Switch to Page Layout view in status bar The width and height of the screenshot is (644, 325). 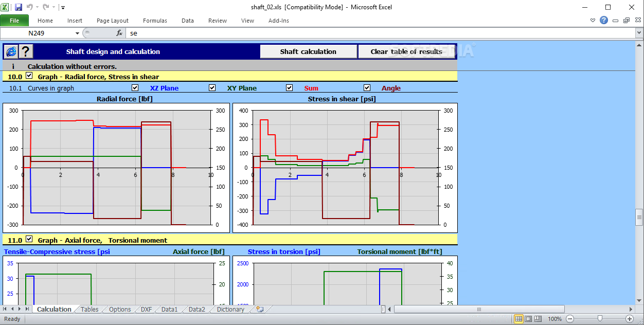(528, 319)
